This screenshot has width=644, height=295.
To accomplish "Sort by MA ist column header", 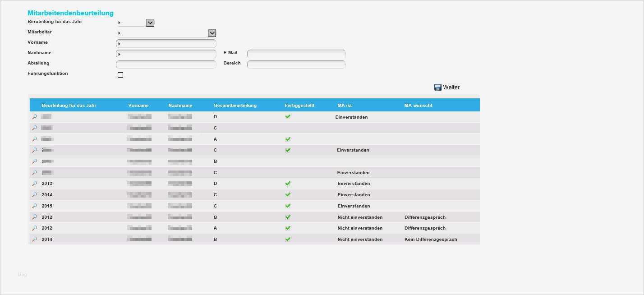I will [x=345, y=106].
